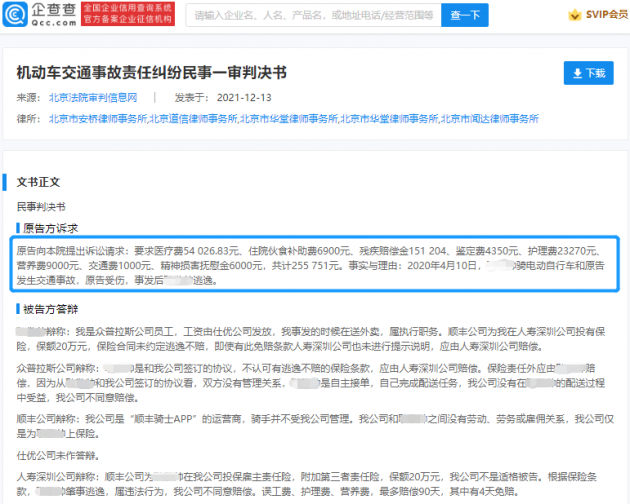The height and width of the screenshot is (504, 630).
Task: Focus the company name search box
Action: (x=313, y=15)
